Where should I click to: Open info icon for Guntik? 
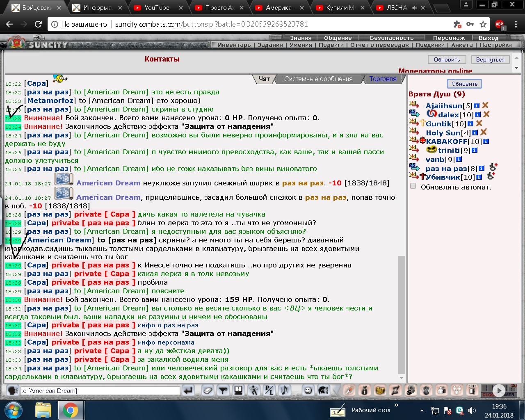click(470, 123)
